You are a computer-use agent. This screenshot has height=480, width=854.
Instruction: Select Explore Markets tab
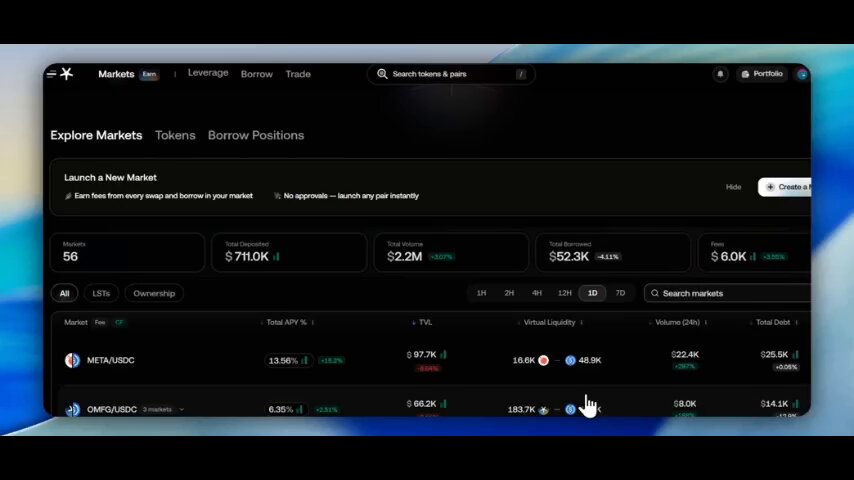click(96, 135)
